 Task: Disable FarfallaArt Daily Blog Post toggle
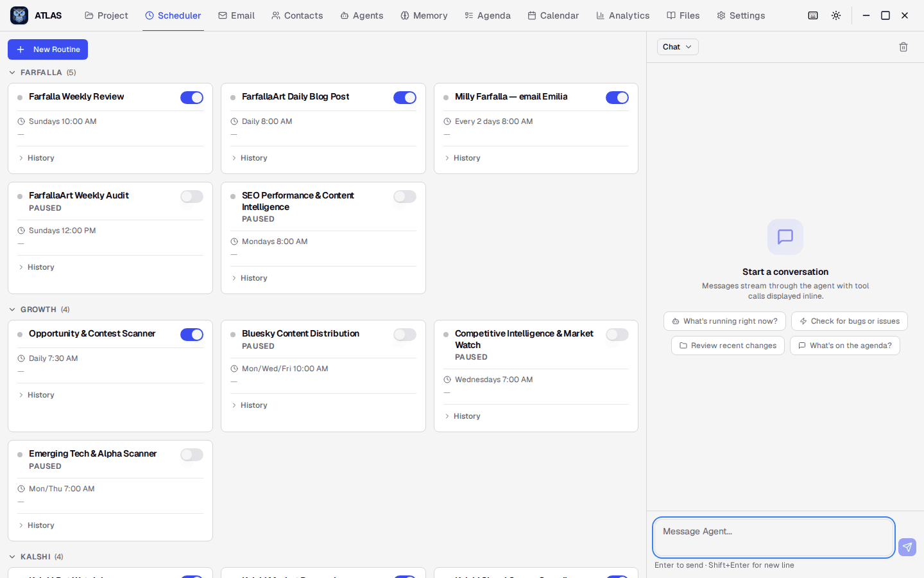point(405,98)
